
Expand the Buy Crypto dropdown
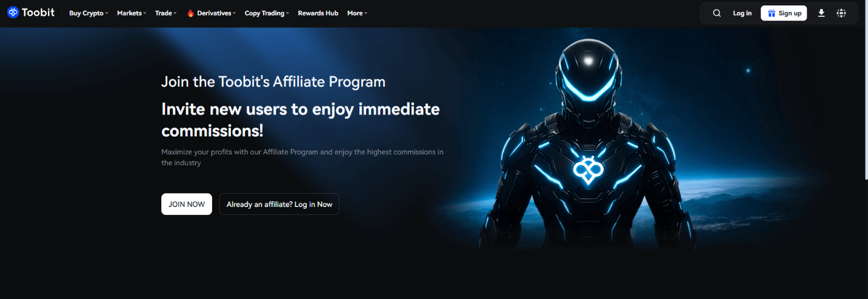(88, 13)
